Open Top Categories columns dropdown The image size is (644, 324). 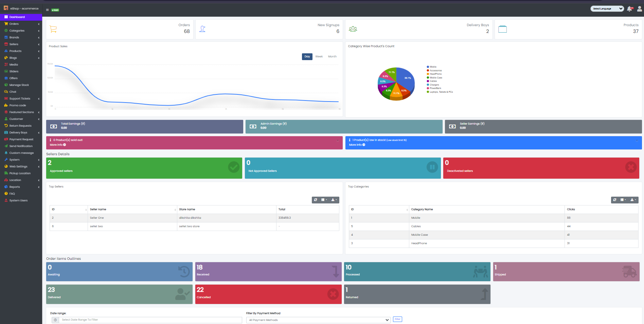[x=623, y=200]
